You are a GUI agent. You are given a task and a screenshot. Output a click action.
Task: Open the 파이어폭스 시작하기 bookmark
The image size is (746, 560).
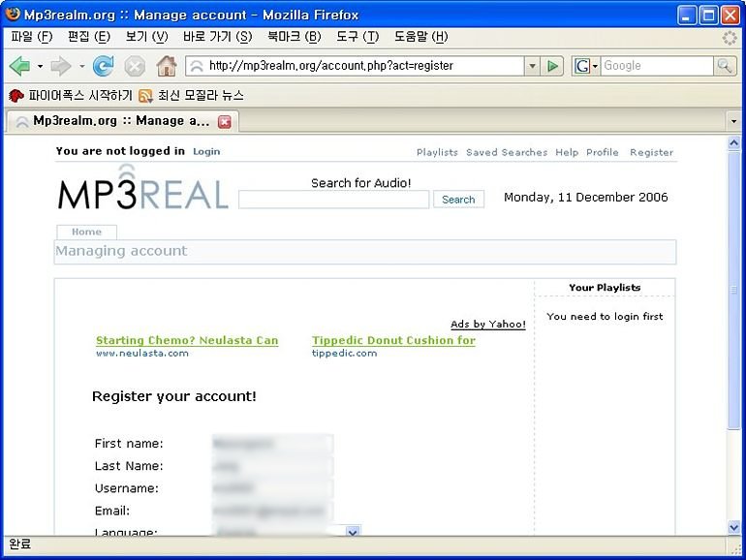[x=71, y=96]
